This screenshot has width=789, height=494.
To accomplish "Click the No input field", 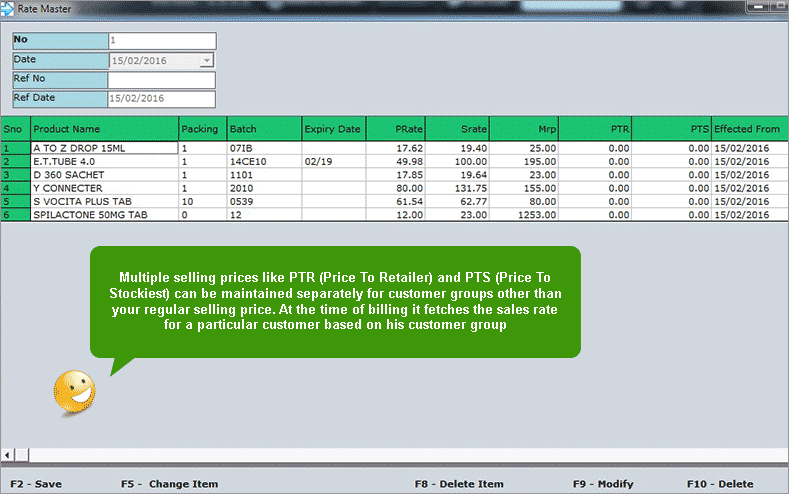I will point(162,41).
